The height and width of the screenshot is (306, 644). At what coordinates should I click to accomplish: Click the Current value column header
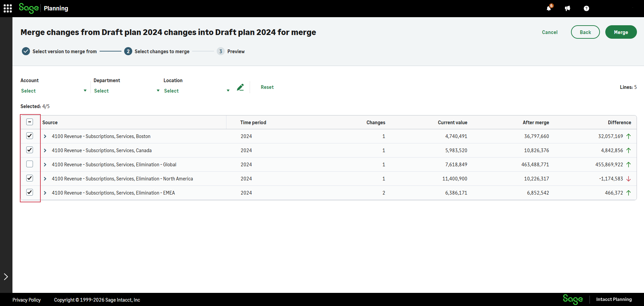(x=453, y=123)
